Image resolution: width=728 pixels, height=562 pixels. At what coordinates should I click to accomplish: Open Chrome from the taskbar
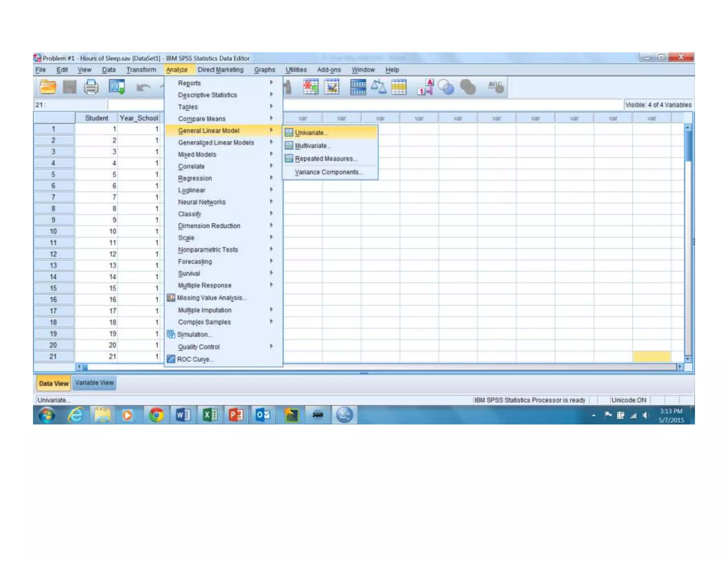[x=156, y=415]
